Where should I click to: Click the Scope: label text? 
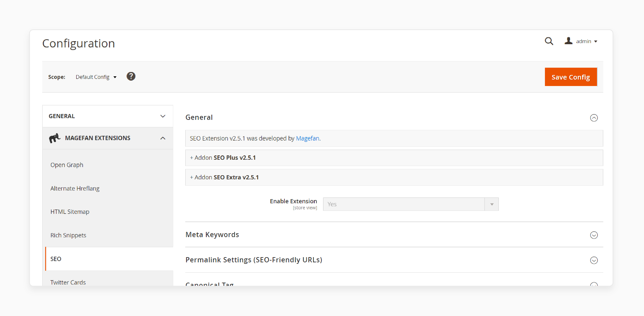tap(56, 77)
